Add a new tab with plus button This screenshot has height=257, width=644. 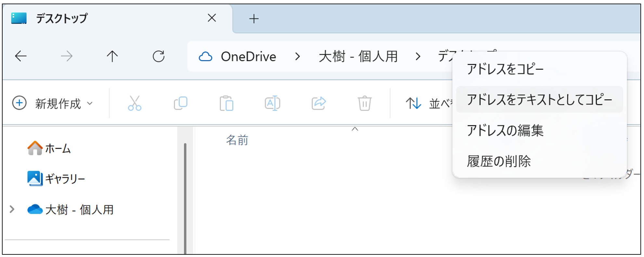pyautogui.click(x=254, y=19)
